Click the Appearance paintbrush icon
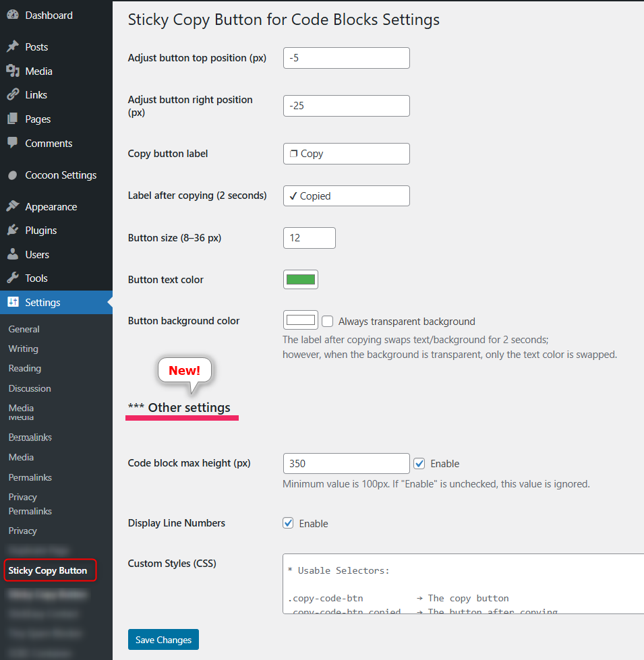644x660 pixels. coord(13,206)
